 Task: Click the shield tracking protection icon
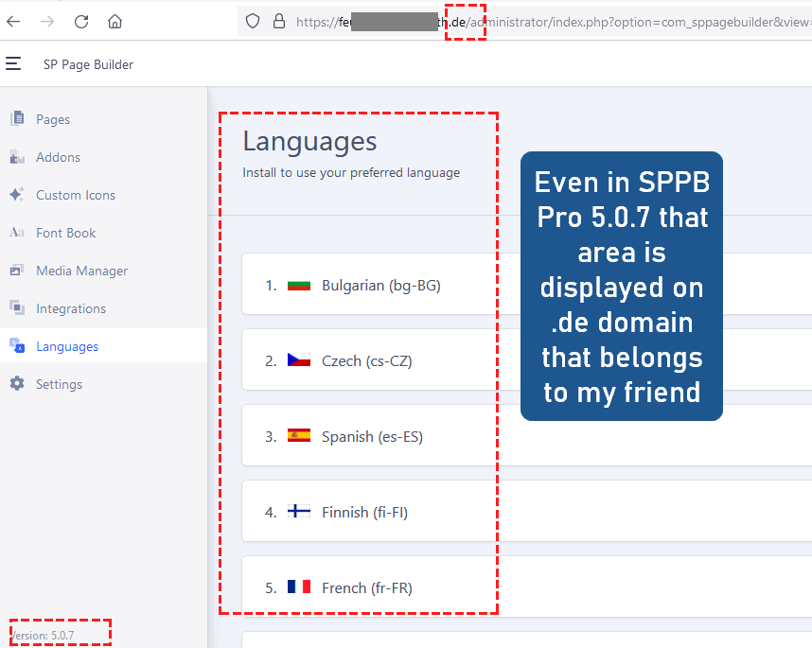252,21
